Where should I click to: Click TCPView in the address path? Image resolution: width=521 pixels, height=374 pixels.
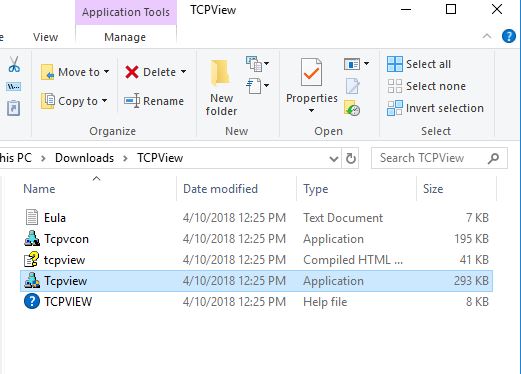tap(160, 158)
